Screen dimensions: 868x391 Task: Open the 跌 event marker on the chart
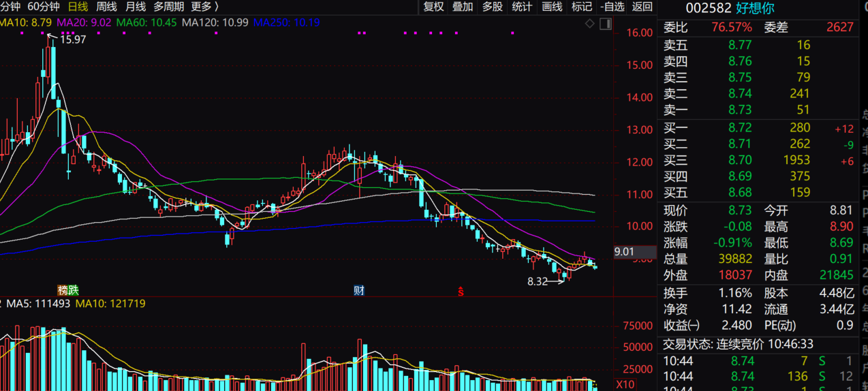74,291
